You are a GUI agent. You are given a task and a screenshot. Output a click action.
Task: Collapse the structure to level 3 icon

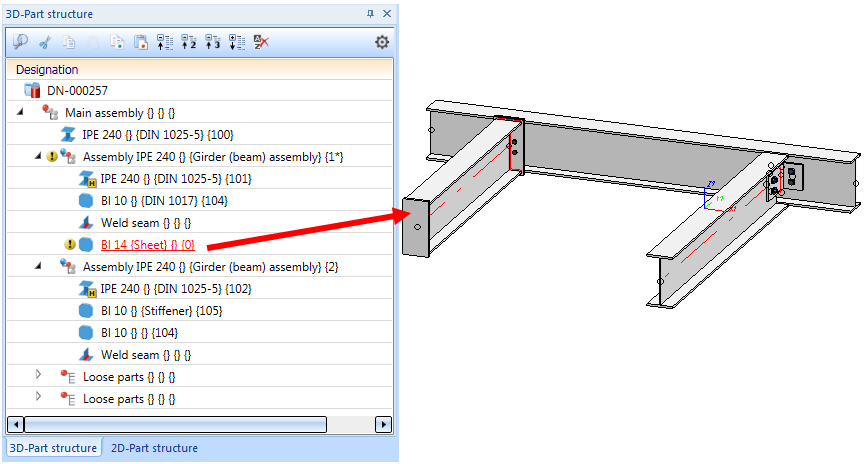[x=213, y=42]
